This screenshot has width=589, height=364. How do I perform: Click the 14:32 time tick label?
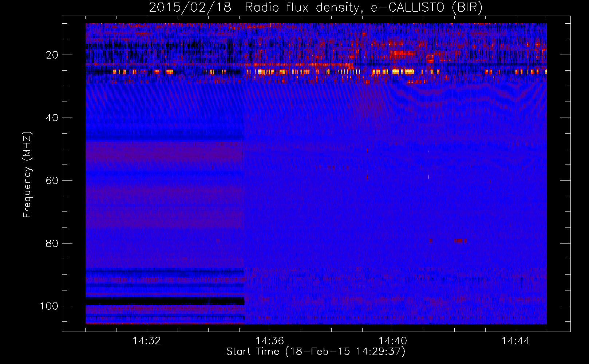pyautogui.click(x=147, y=341)
